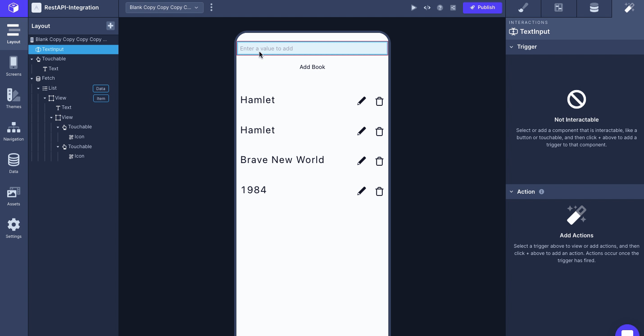
Task: Collapse the List tree node
Action: (x=38, y=88)
